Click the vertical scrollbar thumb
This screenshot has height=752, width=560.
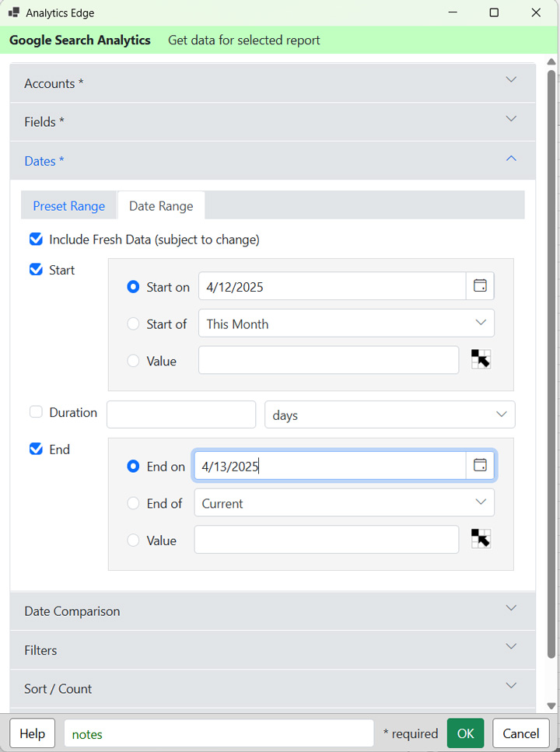coord(551,365)
